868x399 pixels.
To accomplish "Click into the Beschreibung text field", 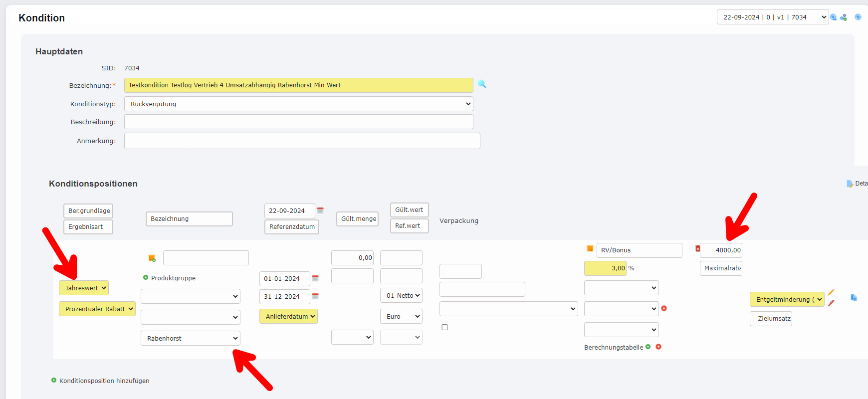I will point(298,122).
